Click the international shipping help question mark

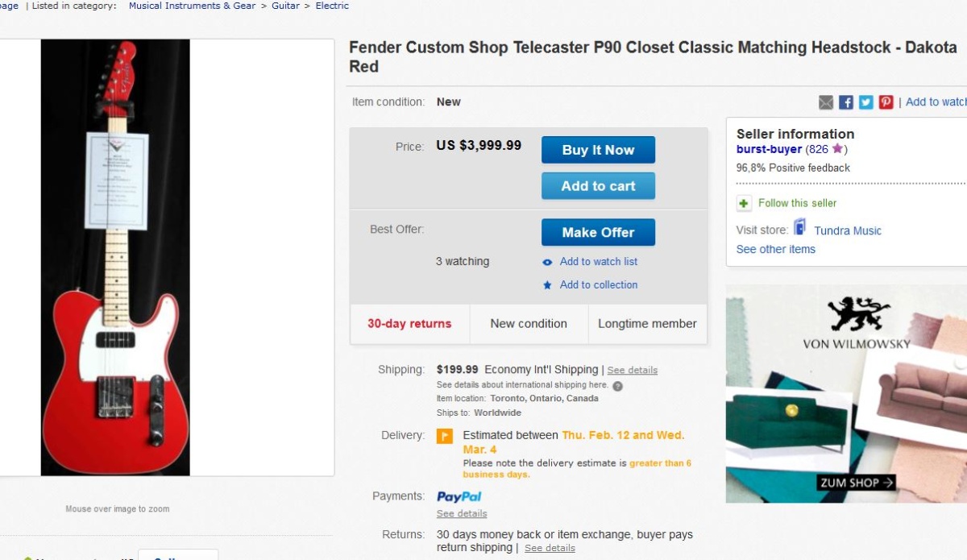point(617,386)
